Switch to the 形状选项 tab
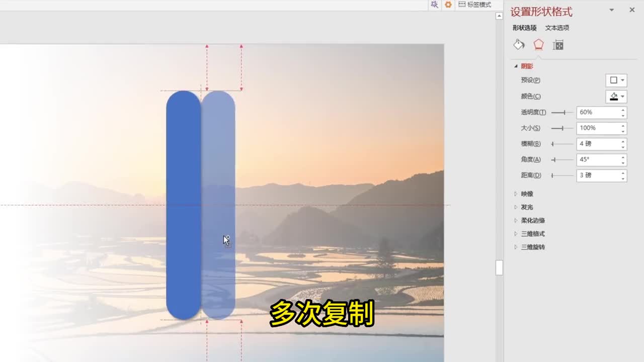 [x=524, y=28]
